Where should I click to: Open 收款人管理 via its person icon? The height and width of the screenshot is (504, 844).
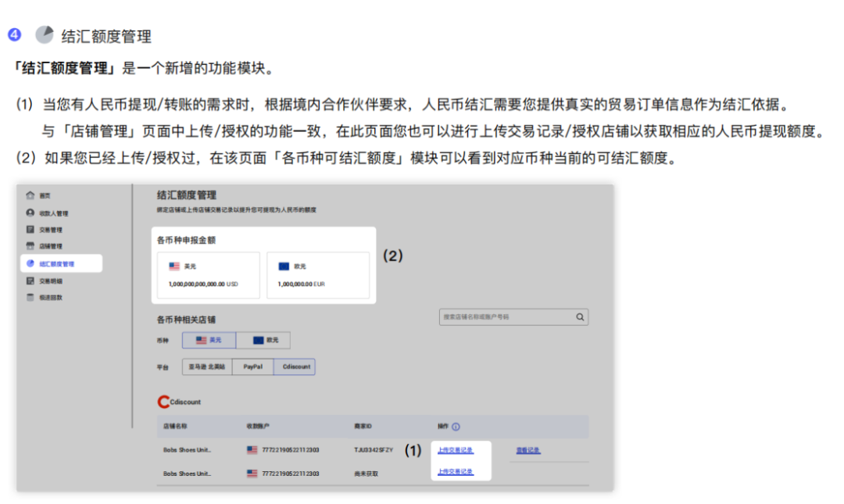pyautogui.click(x=30, y=213)
